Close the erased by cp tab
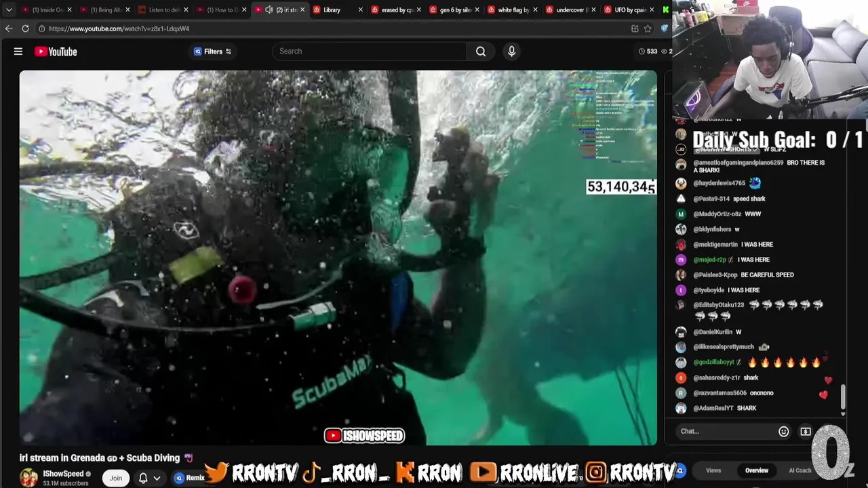 (419, 9)
